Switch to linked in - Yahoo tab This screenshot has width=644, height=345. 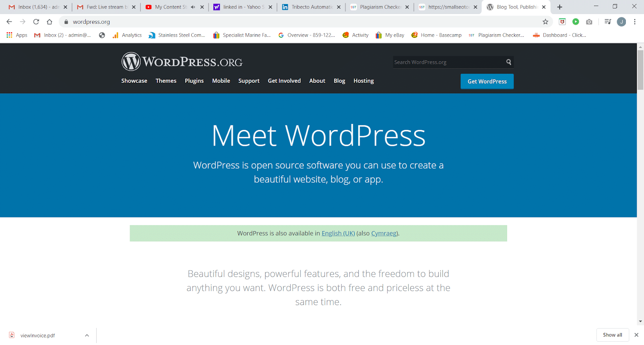[x=243, y=7]
